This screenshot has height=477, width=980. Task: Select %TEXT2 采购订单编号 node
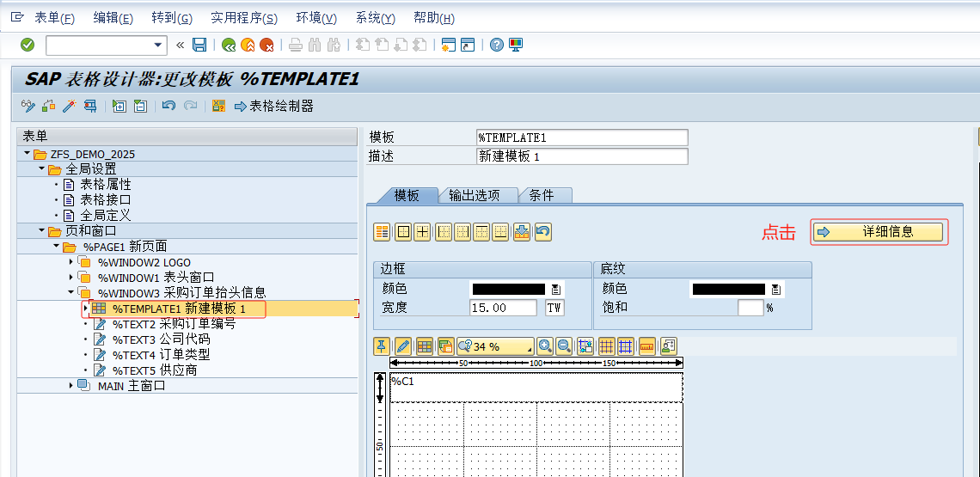(x=174, y=324)
